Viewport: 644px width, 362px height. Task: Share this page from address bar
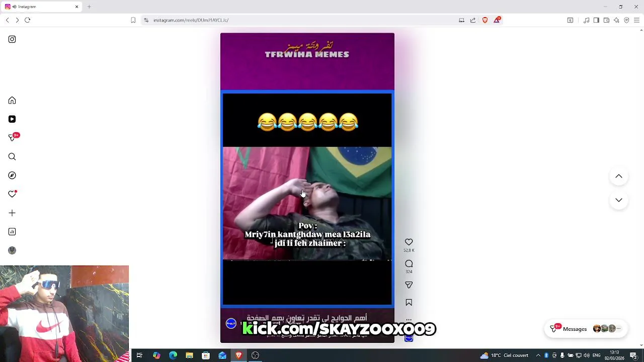click(473, 20)
